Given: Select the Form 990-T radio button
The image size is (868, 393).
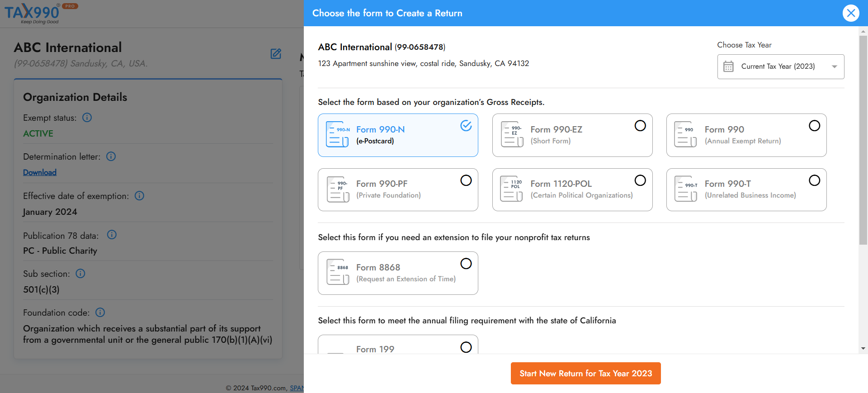Looking at the screenshot, I should [815, 180].
